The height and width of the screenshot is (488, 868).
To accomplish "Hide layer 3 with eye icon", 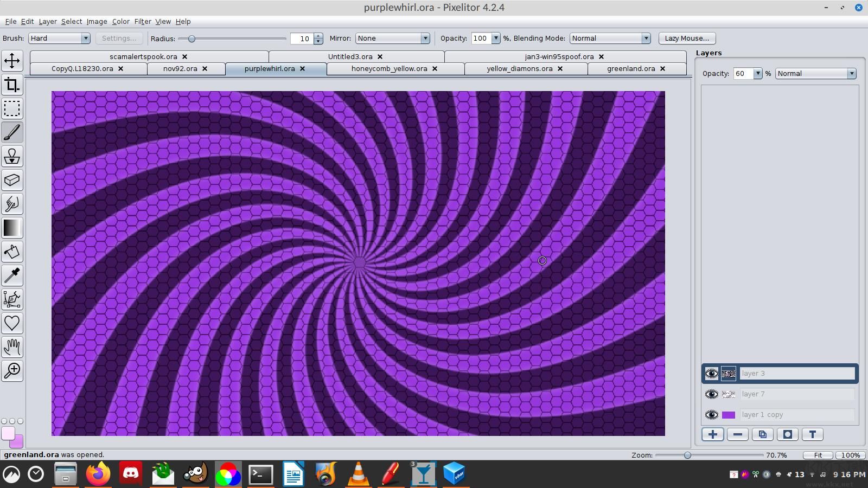I will pyautogui.click(x=711, y=374).
